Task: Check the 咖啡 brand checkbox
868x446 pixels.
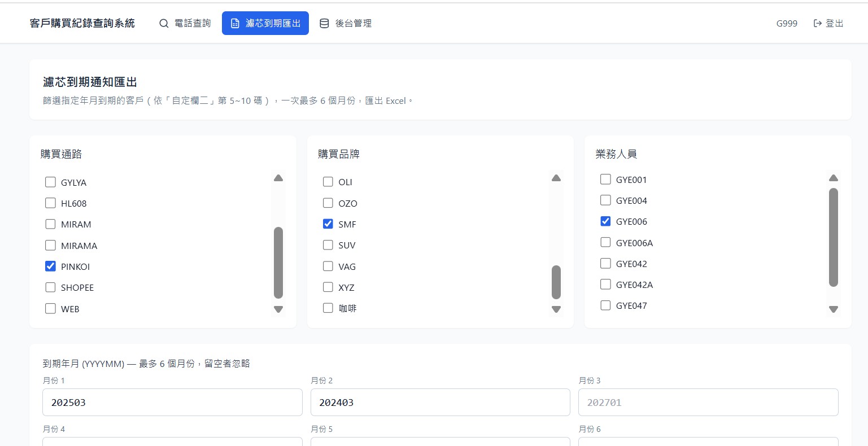Action: tap(328, 308)
